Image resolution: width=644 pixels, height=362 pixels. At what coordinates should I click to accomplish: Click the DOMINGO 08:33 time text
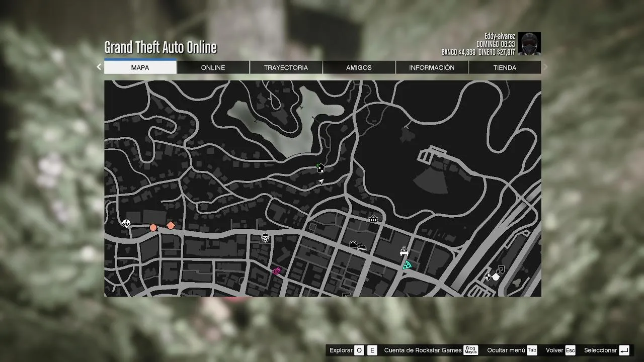(x=496, y=44)
